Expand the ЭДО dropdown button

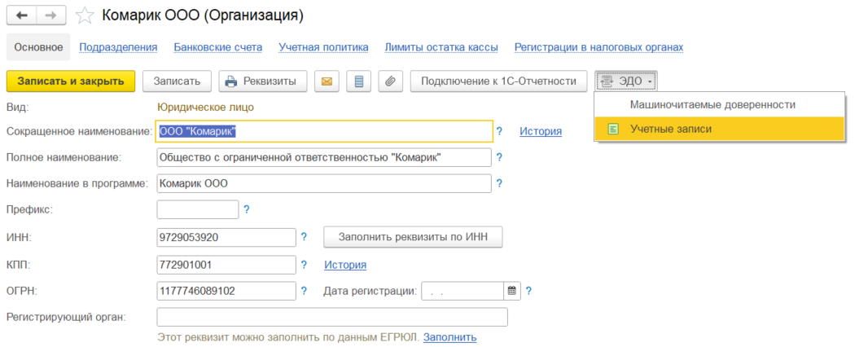point(626,81)
